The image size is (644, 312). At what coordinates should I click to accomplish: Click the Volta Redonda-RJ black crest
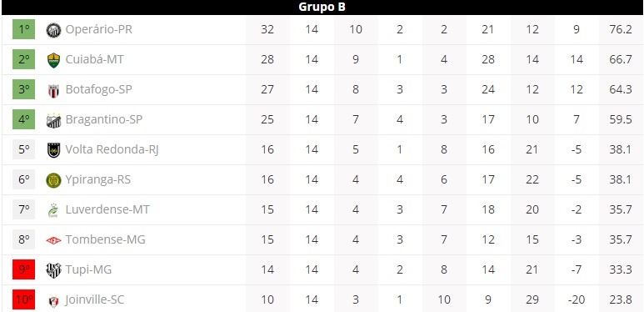click(x=54, y=150)
